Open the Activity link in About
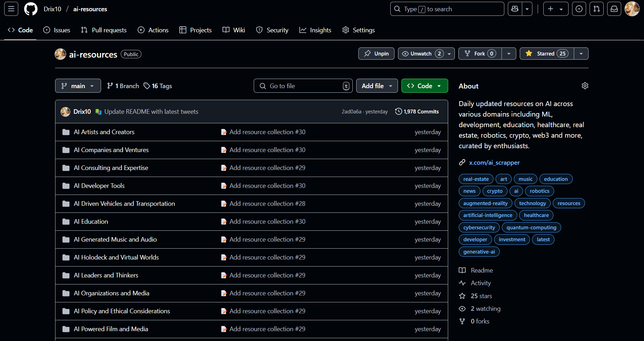The width and height of the screenshot is (644, 341). click(475, 283)
